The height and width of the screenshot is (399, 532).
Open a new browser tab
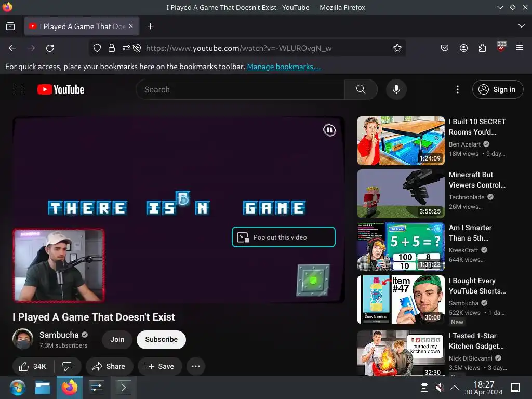150,26
